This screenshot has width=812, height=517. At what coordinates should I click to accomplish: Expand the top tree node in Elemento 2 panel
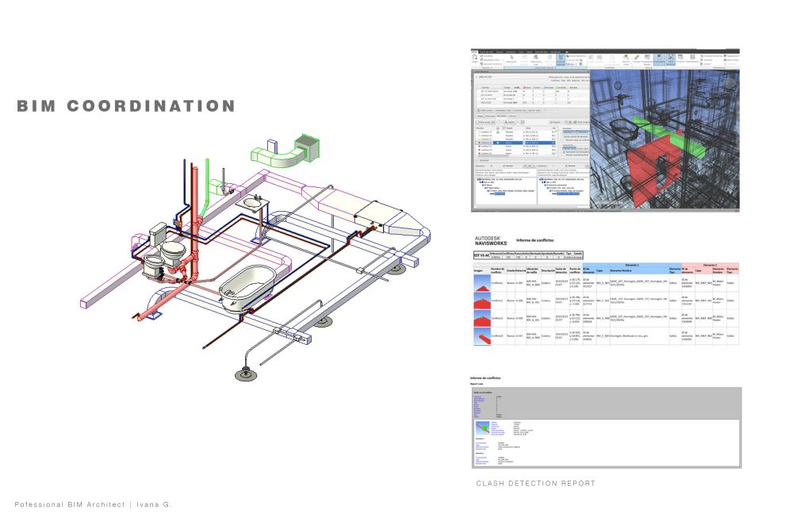[x=539, y=179]
